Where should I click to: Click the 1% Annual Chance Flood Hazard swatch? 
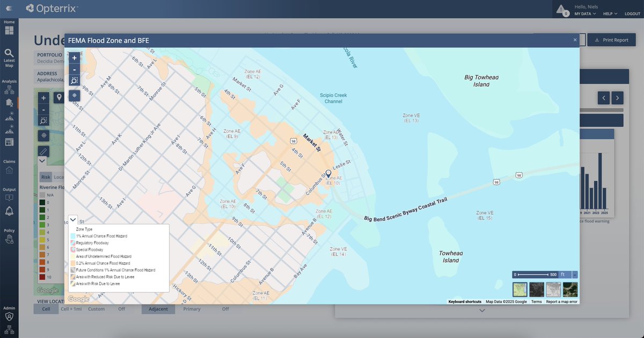[x=73, y=236]
